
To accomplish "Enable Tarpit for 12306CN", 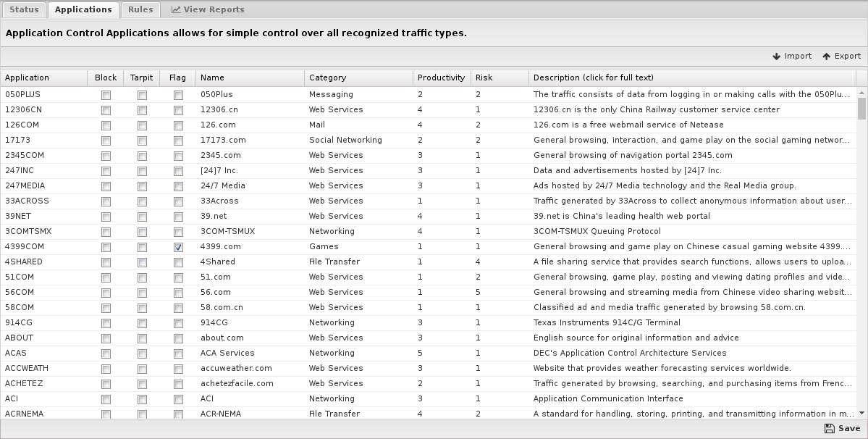I will click(x=143, y=111).
